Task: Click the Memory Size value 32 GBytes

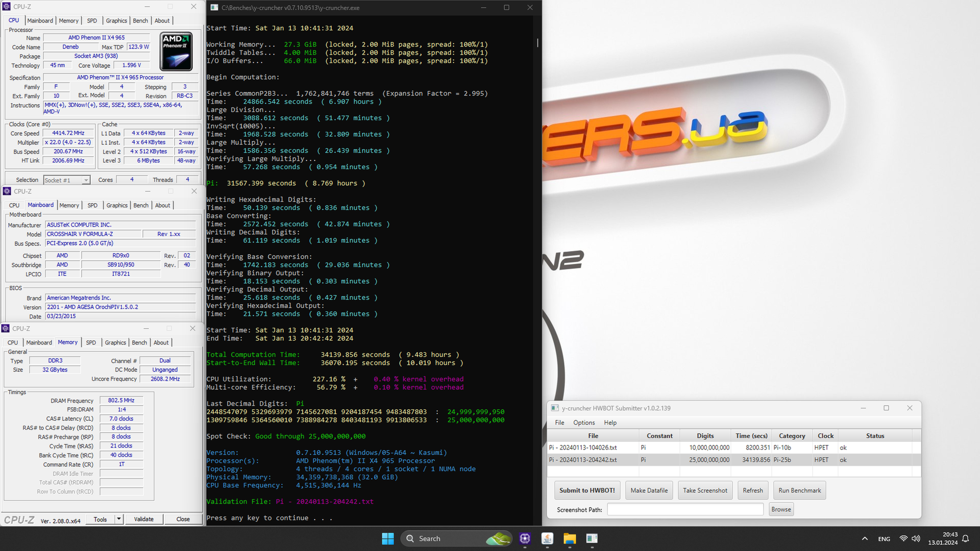Action: [x=55, y=370]
